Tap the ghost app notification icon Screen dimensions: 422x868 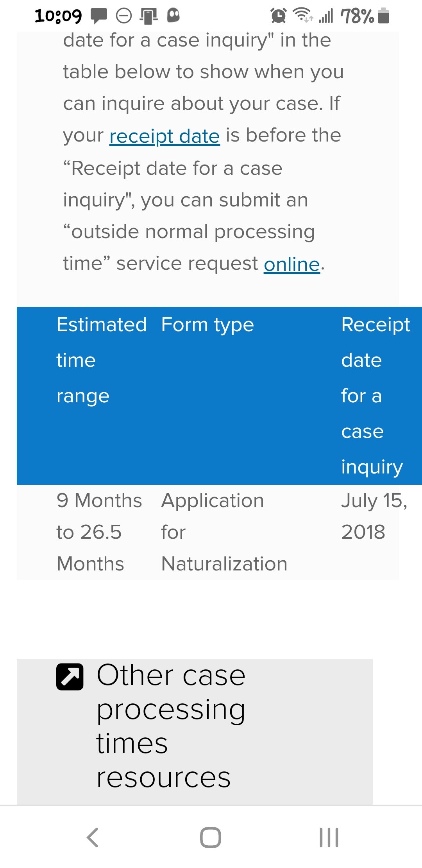(x=173, y=16)
